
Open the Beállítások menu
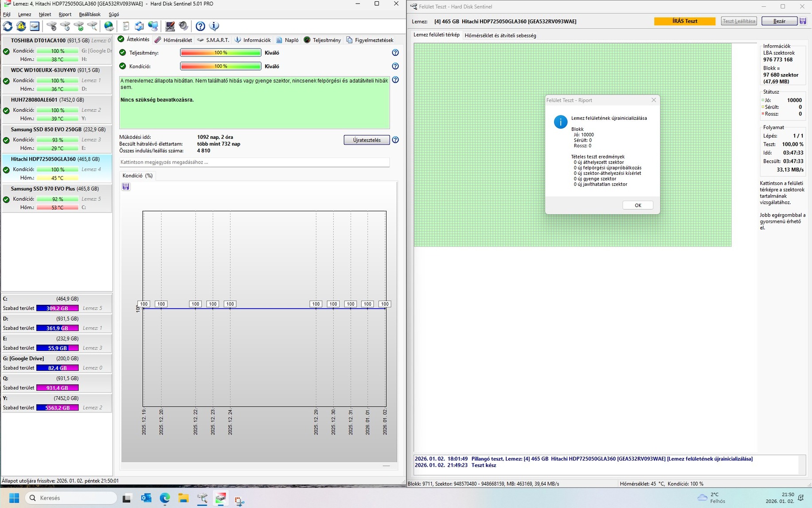[x=90, y=15]
